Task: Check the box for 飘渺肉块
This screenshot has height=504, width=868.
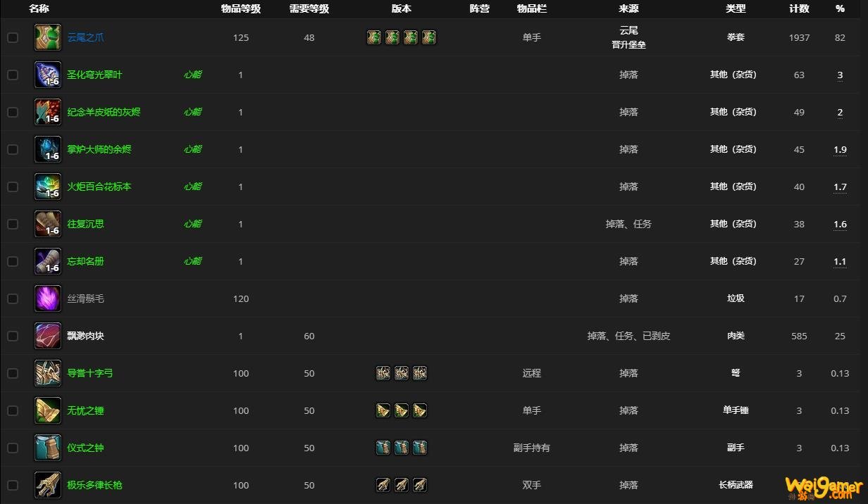Action: [x=13, y=336]
